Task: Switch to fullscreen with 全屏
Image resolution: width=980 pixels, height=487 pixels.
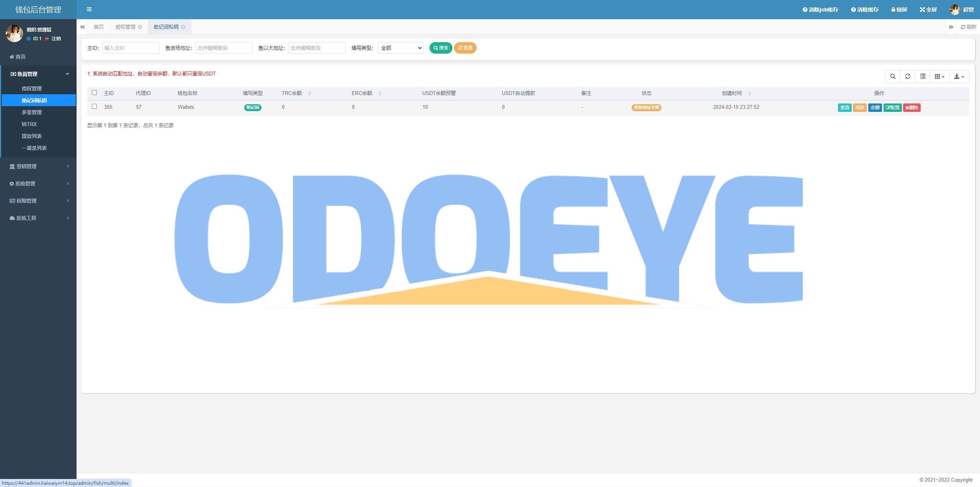Action: (x=928, y=10)
